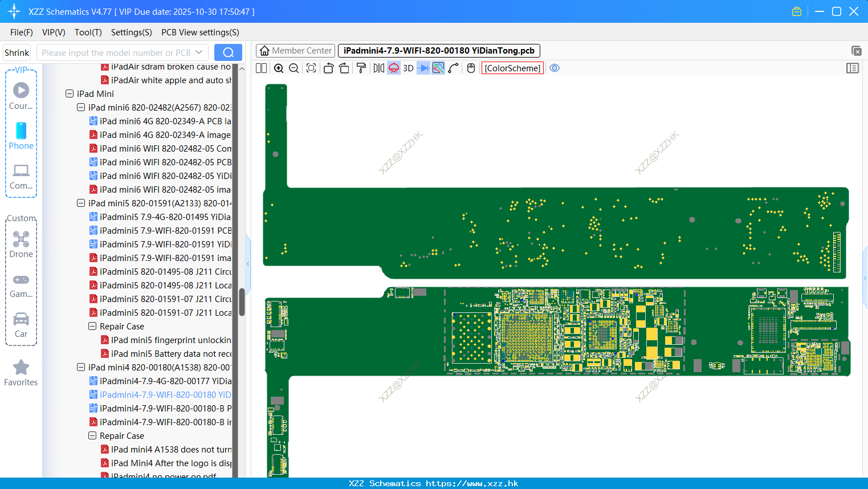Viewport: 868px width, 489px height.
Task: Open iPadmini4-7.9-WIFI-820-00180-B PCB file
Action: point(161,408)
